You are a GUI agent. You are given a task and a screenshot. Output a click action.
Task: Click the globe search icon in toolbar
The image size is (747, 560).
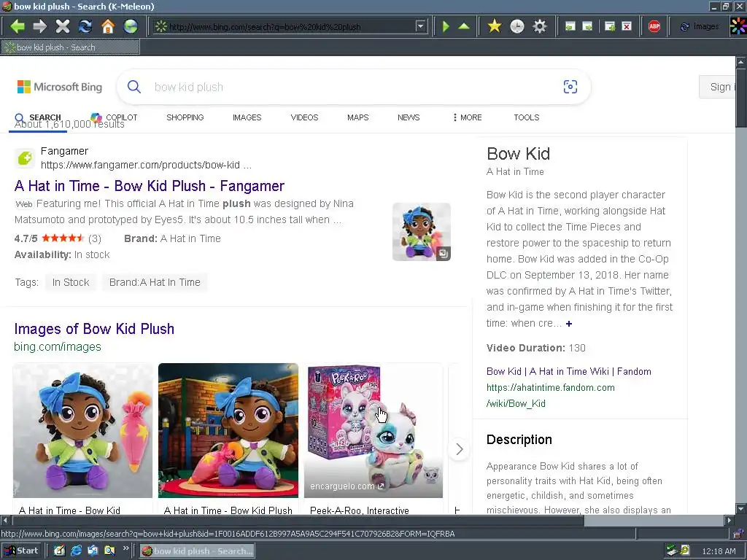click(x=131, y=26)
